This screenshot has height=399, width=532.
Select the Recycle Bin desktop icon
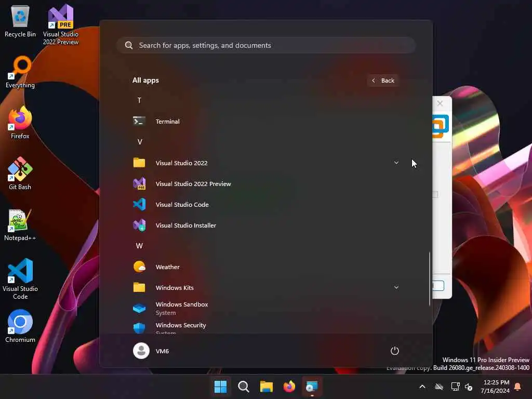[20, 21]
